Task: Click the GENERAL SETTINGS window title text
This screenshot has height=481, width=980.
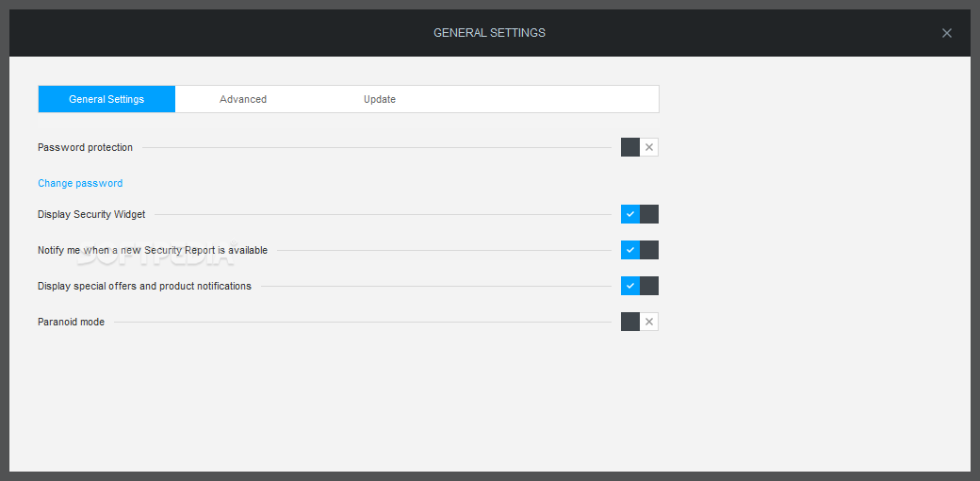Action: pos(489,33)
